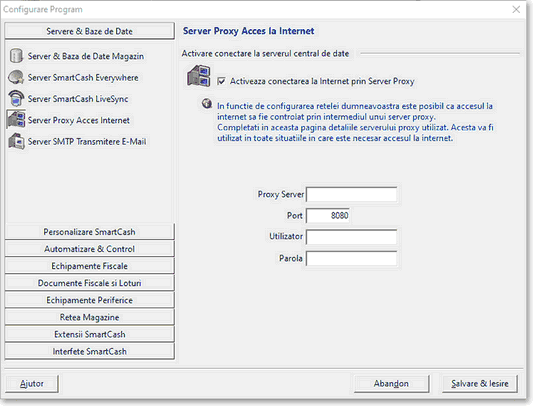Open the Retea Magazine section
551x418 pixels.
click(89, 317)
